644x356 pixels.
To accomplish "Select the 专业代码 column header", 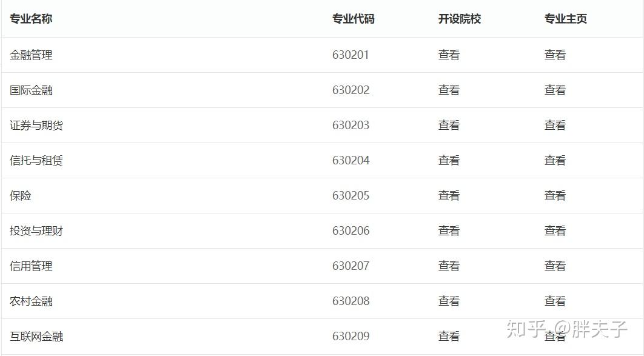I will point(353,19).
